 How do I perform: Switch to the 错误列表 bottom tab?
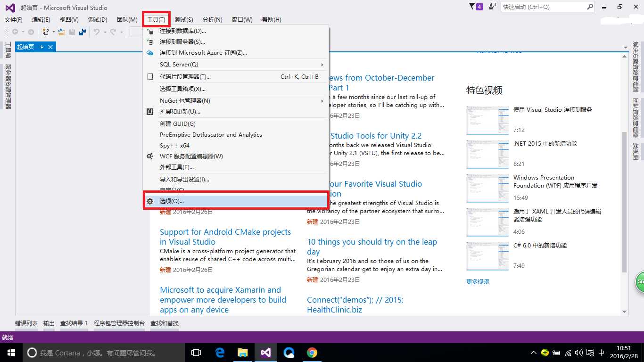coord(26,323)
